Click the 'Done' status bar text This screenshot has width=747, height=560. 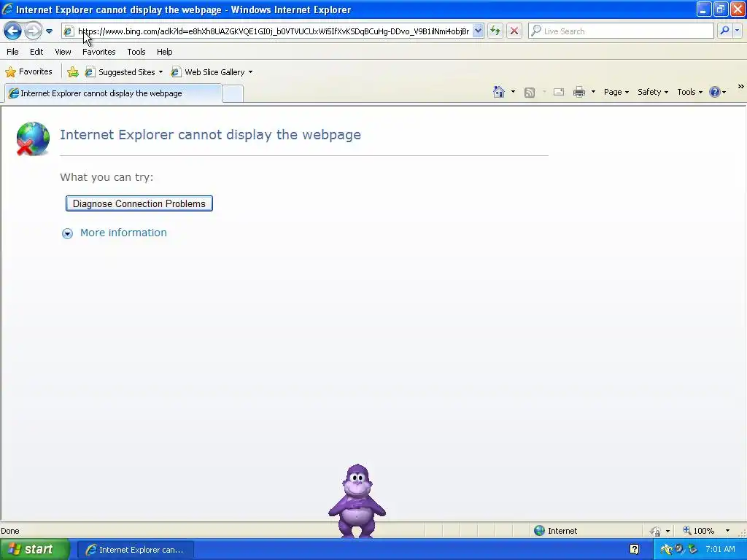[x=10, y=531]
